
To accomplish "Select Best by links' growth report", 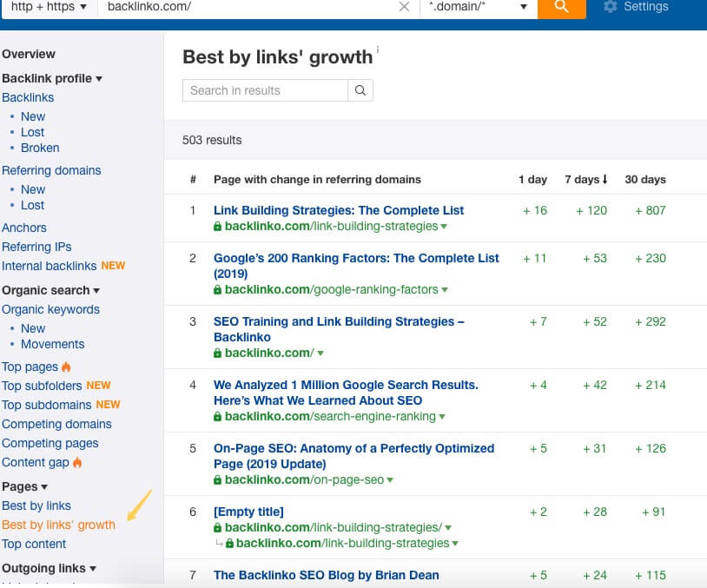I will 58,525.
